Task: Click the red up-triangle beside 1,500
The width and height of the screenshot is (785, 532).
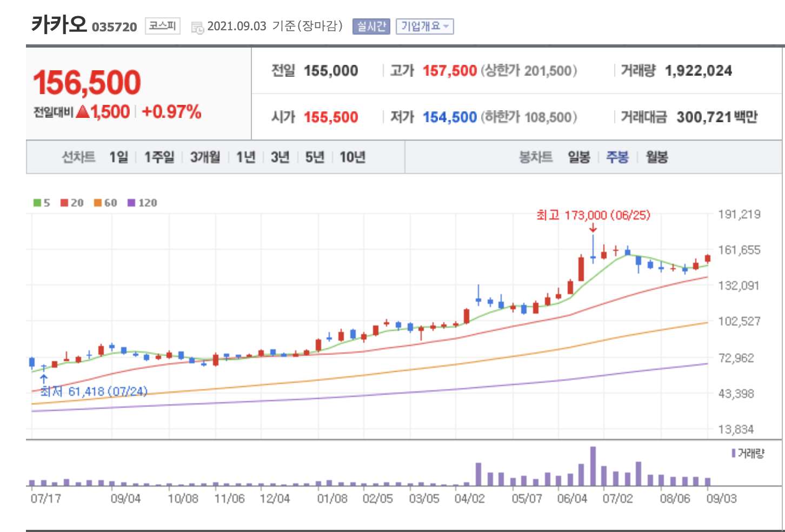Action: click(x=82, y=112)
